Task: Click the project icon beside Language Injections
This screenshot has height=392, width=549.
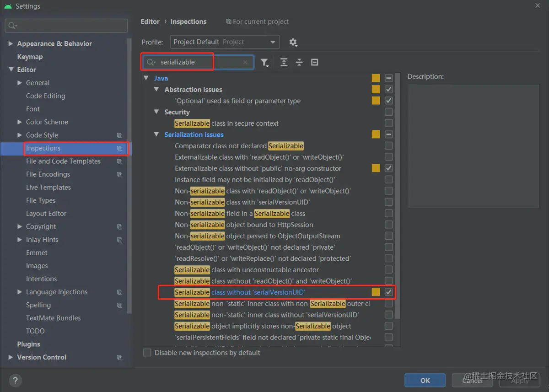Action: coord(119,292)
